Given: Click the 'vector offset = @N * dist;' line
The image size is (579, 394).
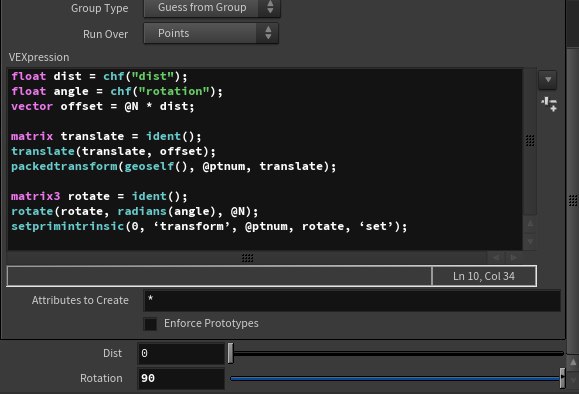Looking at the screenshot, I should click(x=103, y=106).
